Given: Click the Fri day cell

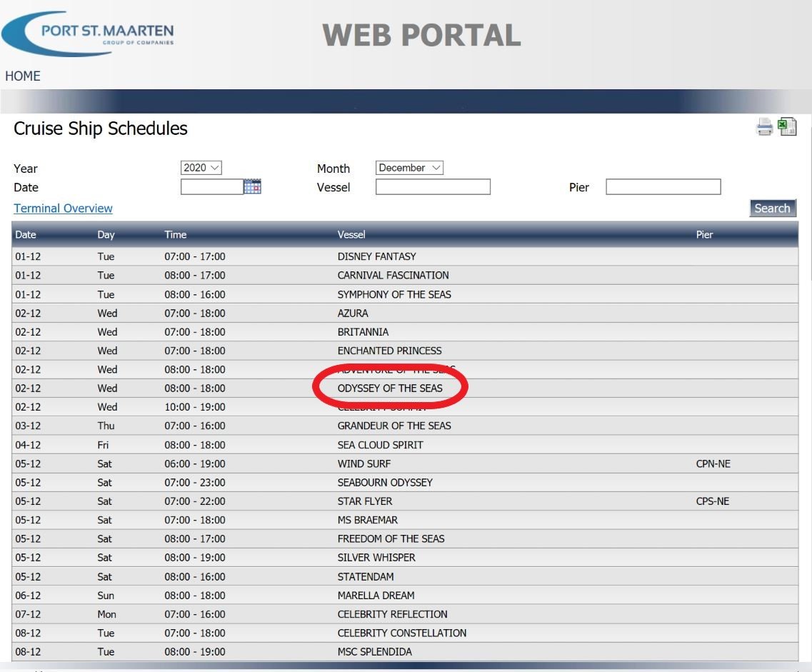Looking at the screenshot, I should point(103,445).
